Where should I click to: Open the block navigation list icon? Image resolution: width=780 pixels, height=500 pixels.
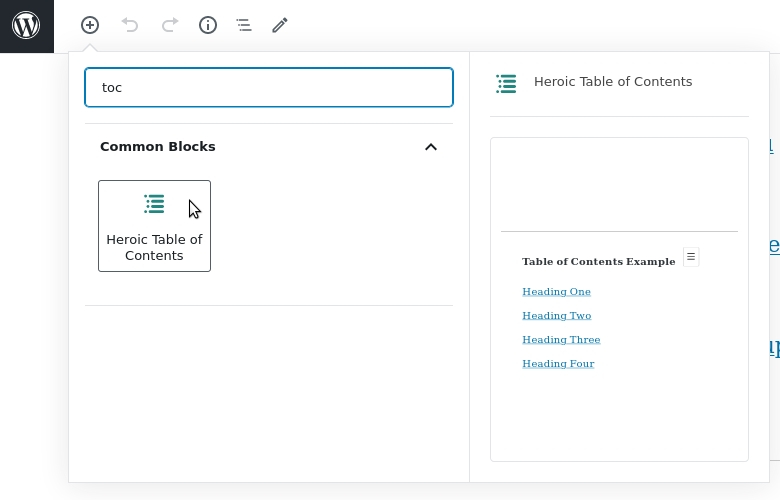click(x=244, y=25)
